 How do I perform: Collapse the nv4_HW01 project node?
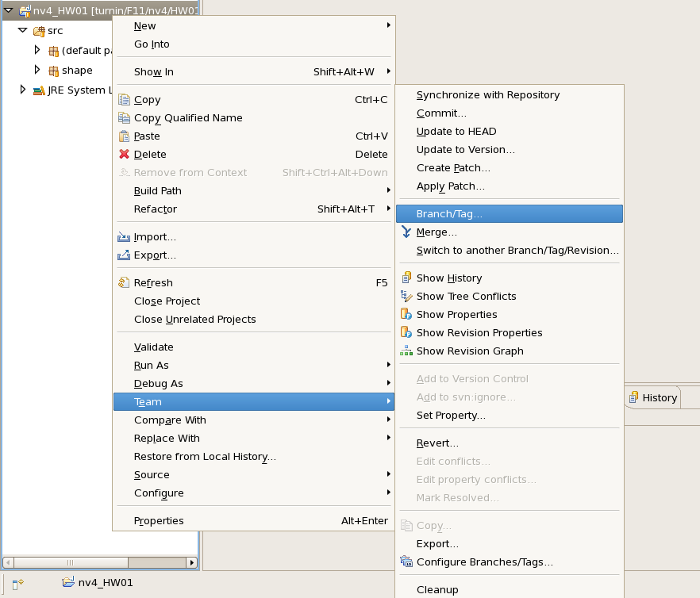pos(8,10)
